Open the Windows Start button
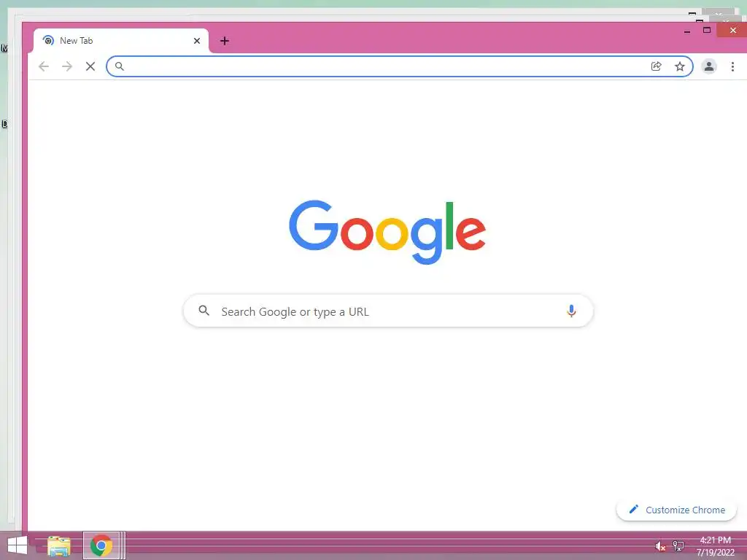Image resolution: width=747 pixels, height=560 pixels. pos(18,545)
